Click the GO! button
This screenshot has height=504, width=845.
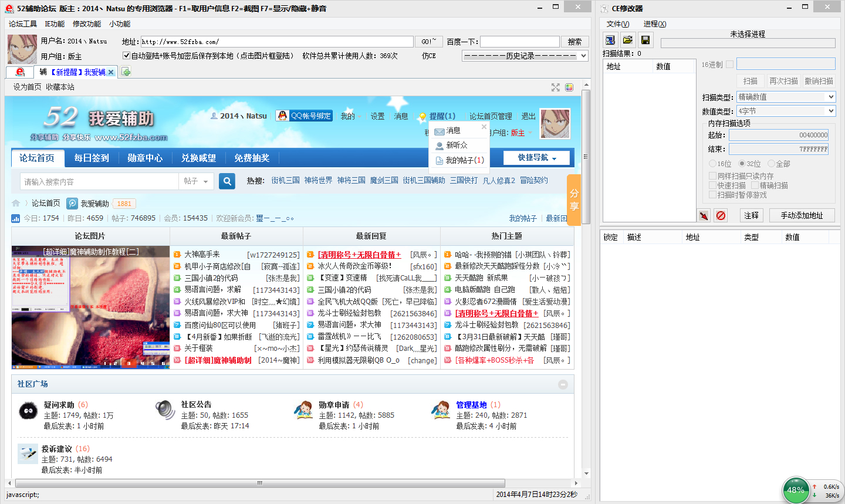[430, 42]
